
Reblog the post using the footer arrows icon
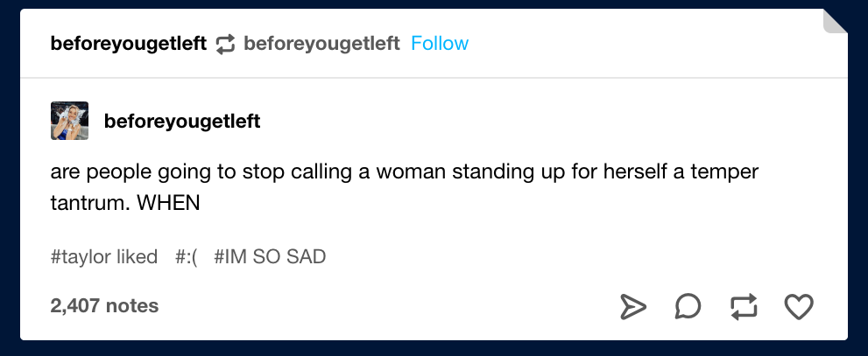(x=744, y=306)
